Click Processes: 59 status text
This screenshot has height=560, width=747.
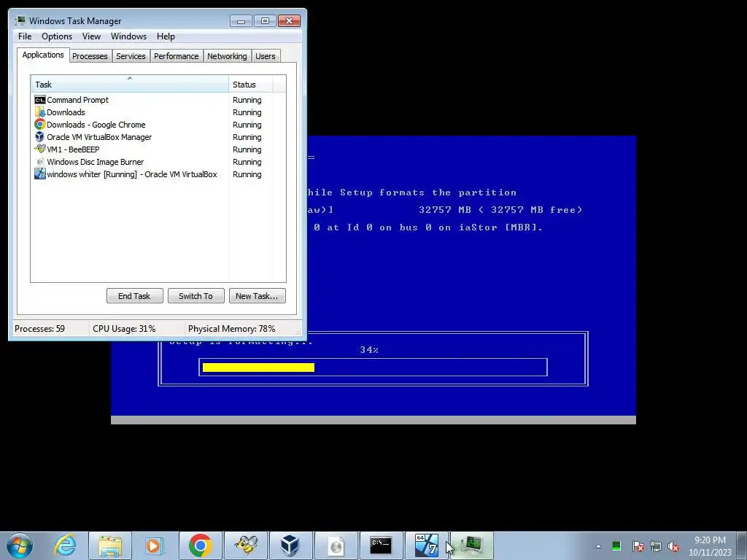(x=39, y=329)
